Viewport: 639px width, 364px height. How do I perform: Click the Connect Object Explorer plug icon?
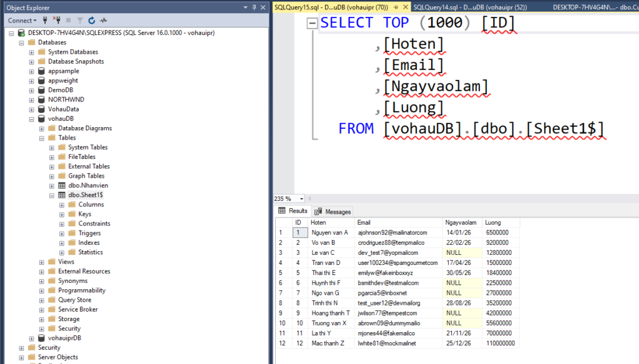coord(46,21)
